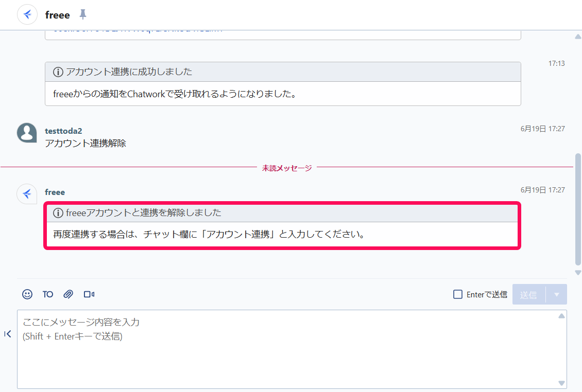Enable the Enterで送信 checkbox
The width and height of the screenshot is (582, 392).
pyautogui.click(x=458, y=294)
